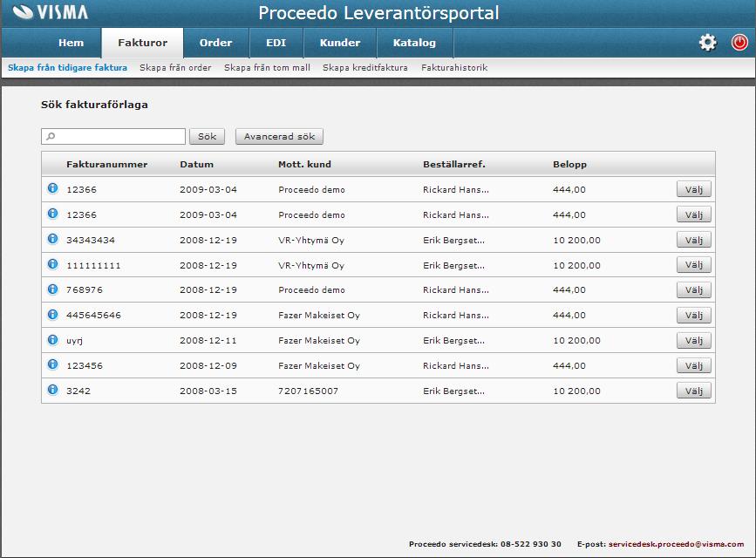Viewport: 756px width, 558px height.
Task: Click the date 2008-12-11
Action: tap(208, 341)
